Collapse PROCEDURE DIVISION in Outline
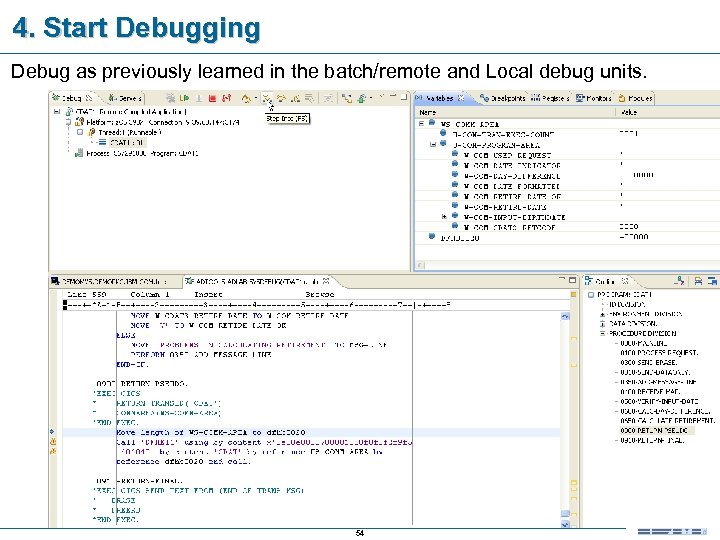Viewport: 720px width, 540px height. (602, 333)
